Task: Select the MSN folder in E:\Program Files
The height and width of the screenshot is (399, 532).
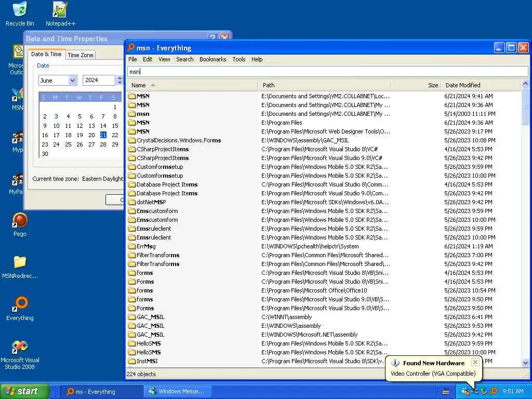Action: pyautogui.click(x=324, y=123)
